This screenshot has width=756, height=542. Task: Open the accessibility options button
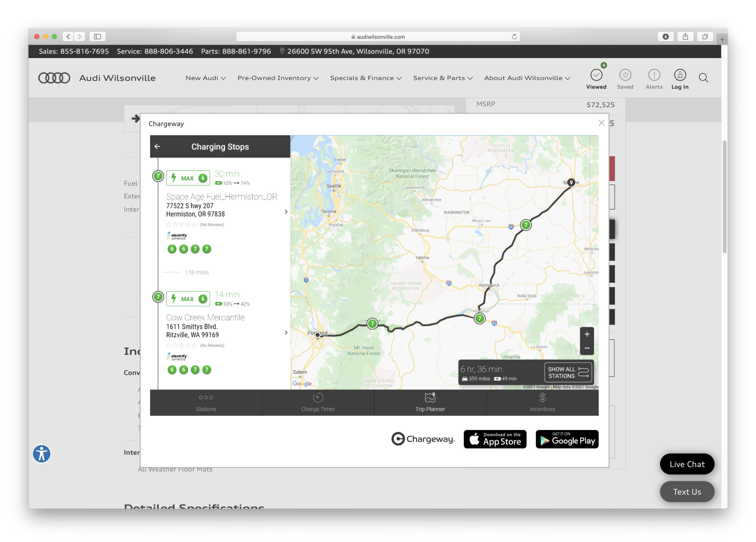click(42, 454)
